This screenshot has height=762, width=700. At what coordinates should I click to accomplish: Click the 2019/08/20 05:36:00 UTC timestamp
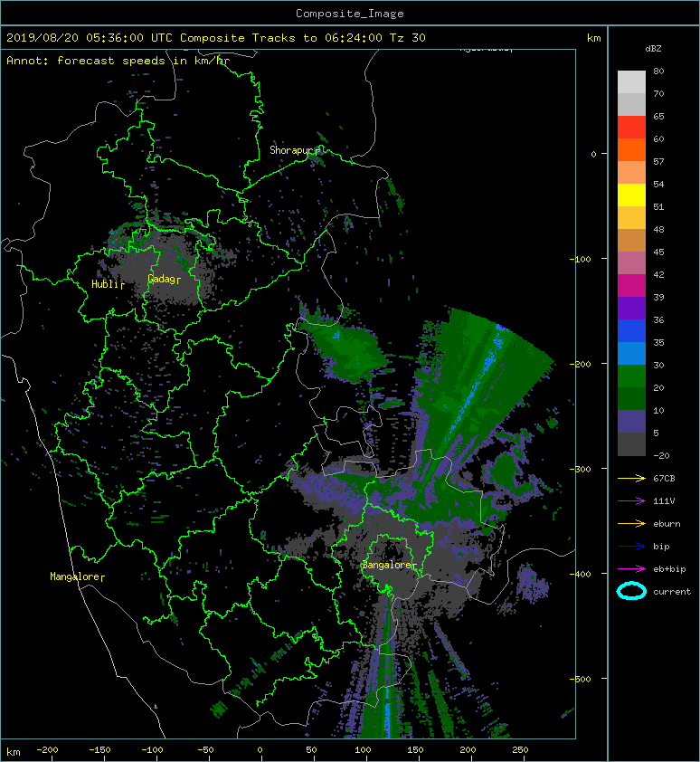click(89, 37)
